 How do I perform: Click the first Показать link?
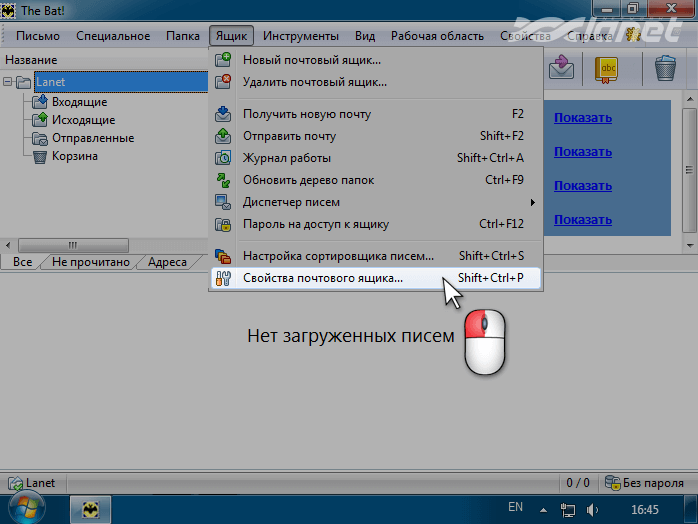pyautogui.click(x=582, y=118)
